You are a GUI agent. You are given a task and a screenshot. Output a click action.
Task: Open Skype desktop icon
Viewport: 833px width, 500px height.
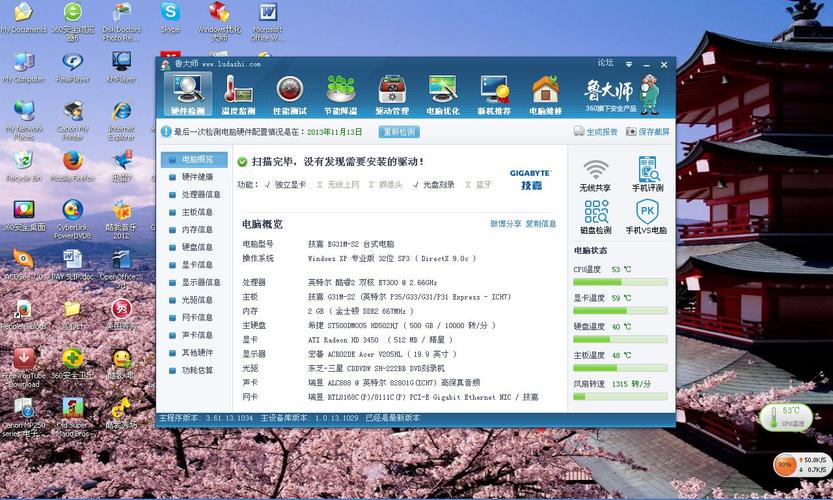point(171,18)
